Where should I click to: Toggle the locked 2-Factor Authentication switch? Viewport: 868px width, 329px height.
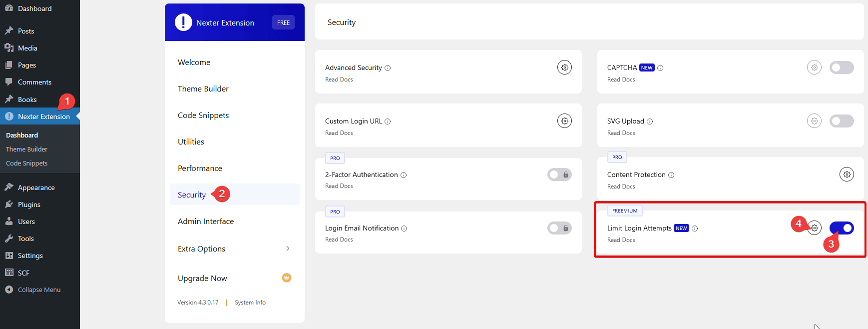click(x=559, y=174)
